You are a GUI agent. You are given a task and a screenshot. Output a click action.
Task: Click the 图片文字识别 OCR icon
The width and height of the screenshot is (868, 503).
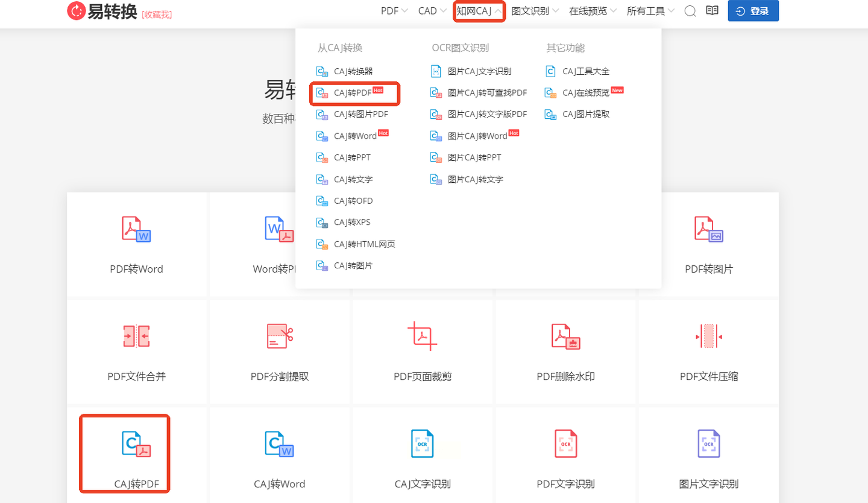pos(709,444)
